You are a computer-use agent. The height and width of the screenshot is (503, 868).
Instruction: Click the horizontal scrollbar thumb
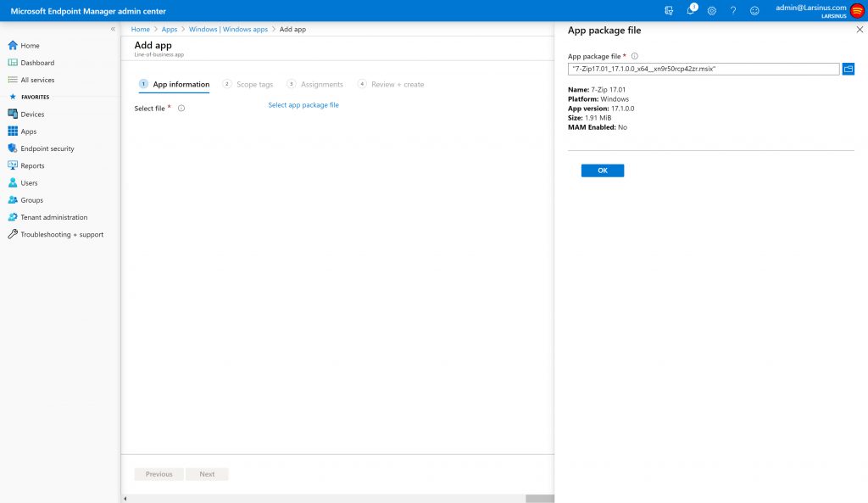540,499
